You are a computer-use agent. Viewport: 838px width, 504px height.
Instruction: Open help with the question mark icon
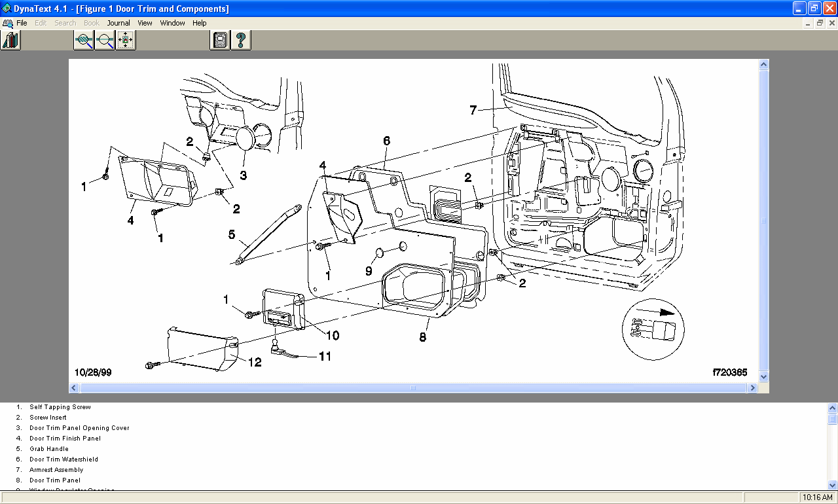(241, 40)
